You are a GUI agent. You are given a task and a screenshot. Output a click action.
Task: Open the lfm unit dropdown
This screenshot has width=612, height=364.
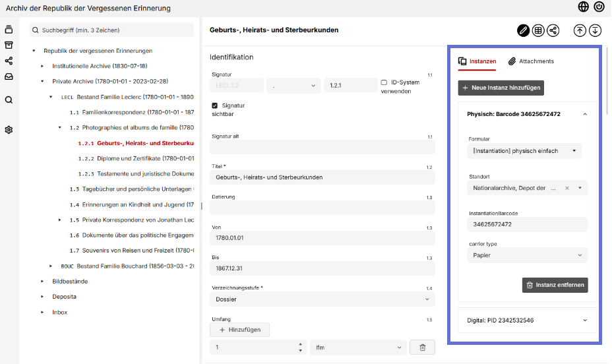(358, 348)
